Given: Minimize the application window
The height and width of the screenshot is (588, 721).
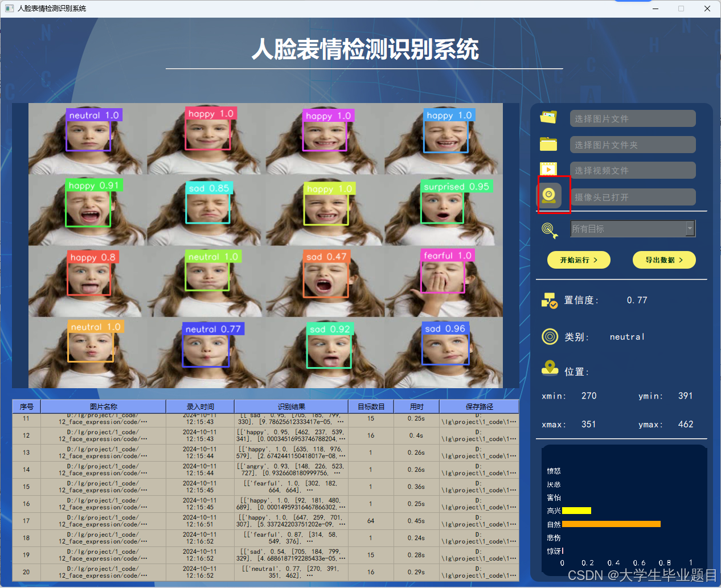Looking at the screenshot, I should pos(656,9).
